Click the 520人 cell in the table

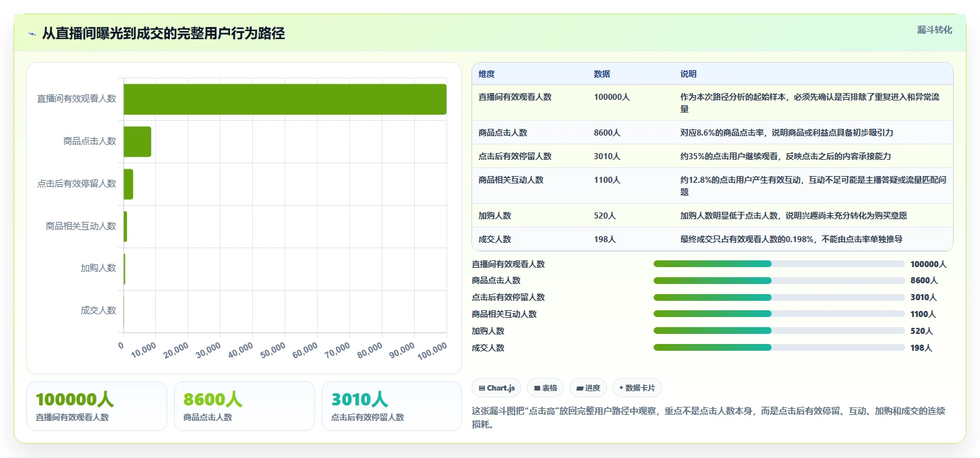[605, 216]
